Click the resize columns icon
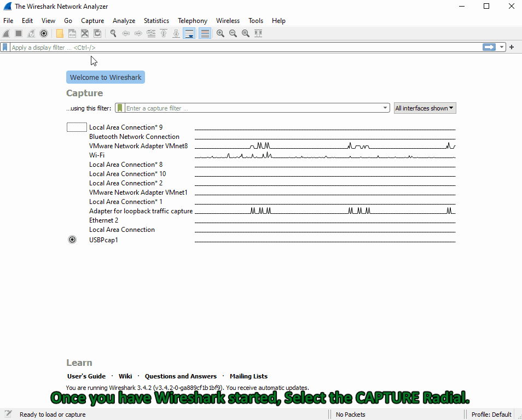The height and width of the screenshot is (420, 522). pos(258,33)
